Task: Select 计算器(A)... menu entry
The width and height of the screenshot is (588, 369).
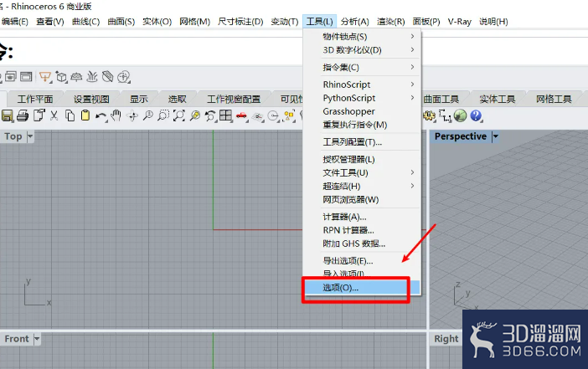Action: pos(362,217)
